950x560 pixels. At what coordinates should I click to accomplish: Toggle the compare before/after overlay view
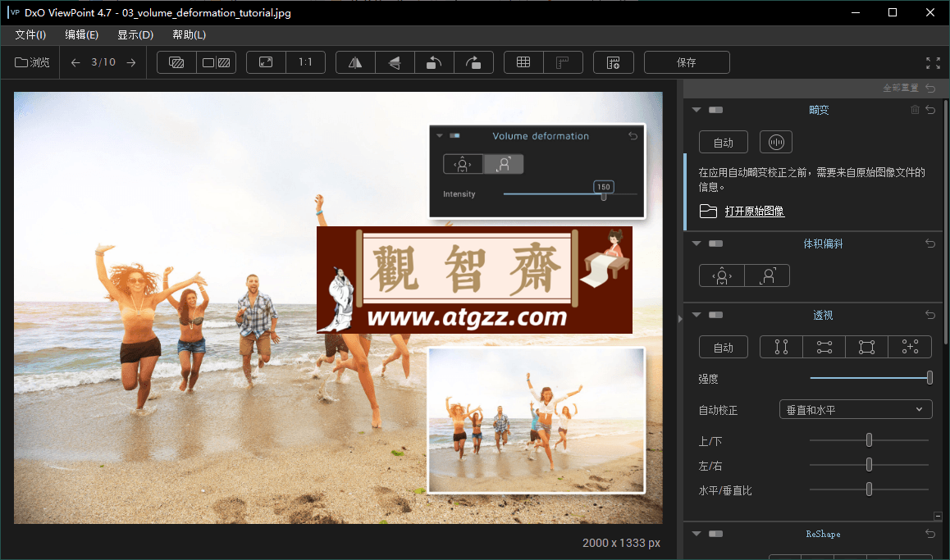tap(176, 62)
